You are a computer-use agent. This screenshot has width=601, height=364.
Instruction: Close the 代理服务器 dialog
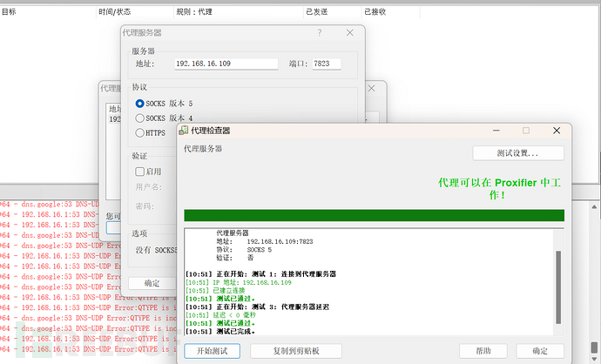coord(350,32)
